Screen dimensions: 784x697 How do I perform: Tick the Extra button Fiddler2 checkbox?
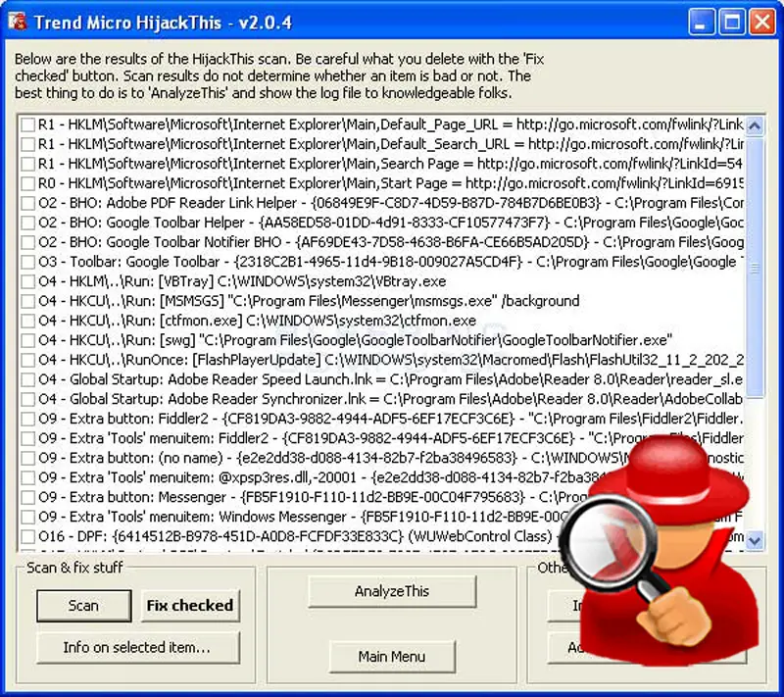(x=28, y=419)
